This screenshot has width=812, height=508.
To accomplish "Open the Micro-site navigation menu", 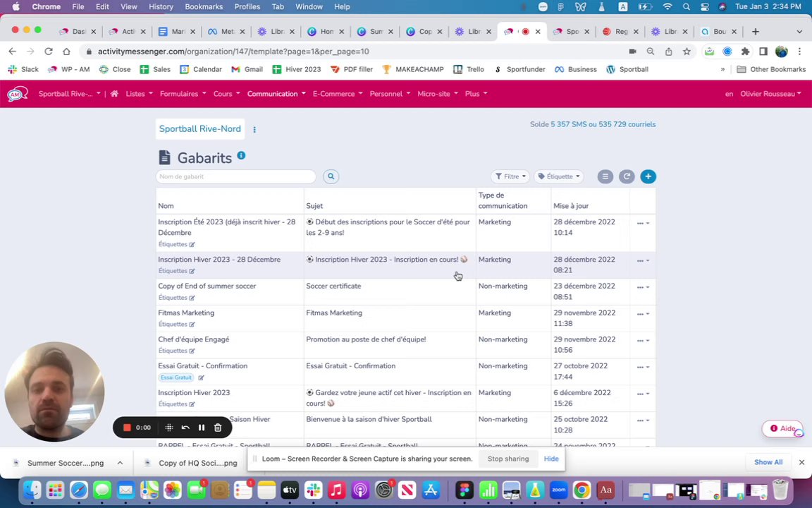I will point(438,94).
